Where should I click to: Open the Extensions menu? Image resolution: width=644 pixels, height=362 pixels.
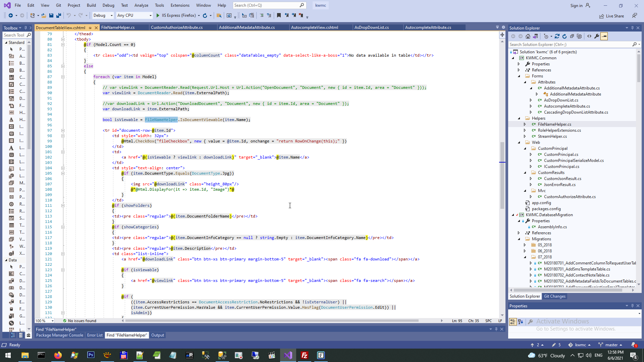(180, 5)
